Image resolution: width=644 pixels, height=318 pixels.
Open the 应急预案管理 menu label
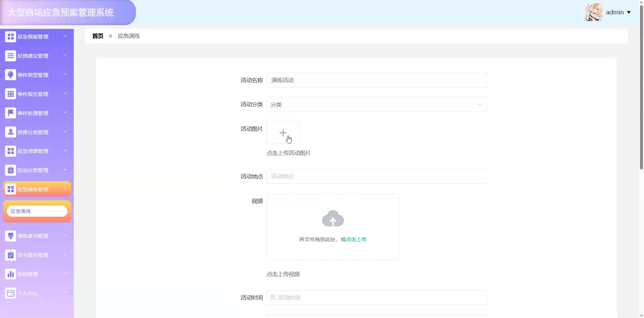point(33,37)
